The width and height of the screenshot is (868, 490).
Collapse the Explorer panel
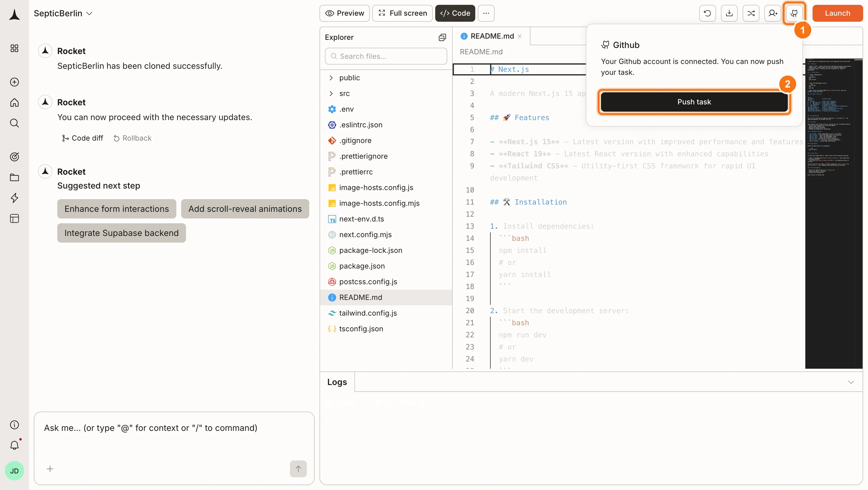(442, 37)
